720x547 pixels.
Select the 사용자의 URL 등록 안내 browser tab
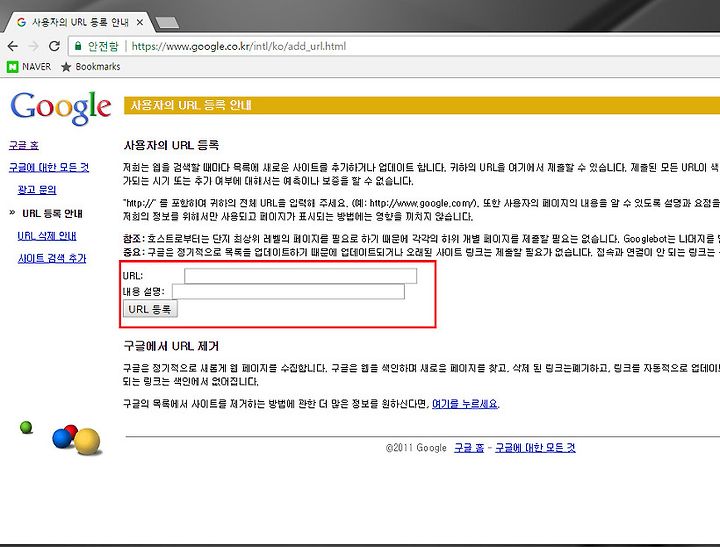click(x=79, y=22)
